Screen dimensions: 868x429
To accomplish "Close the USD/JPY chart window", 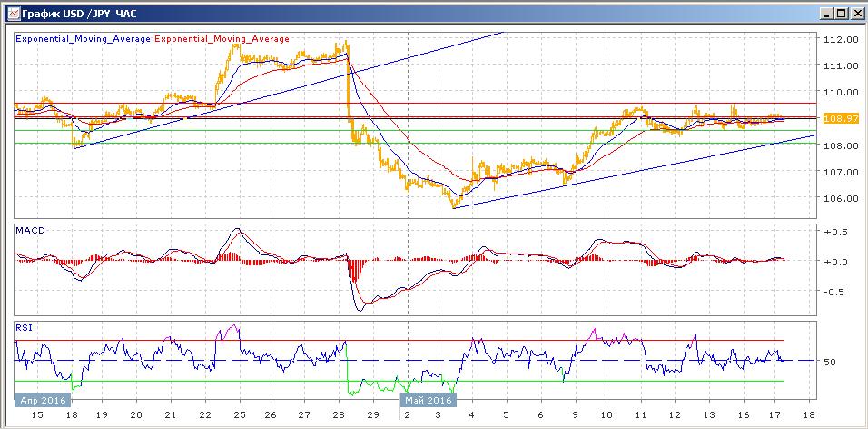I will click(855, 13).
